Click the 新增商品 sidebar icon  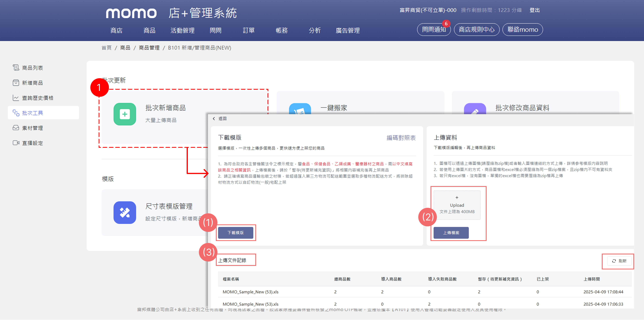[x=16, y=83]
